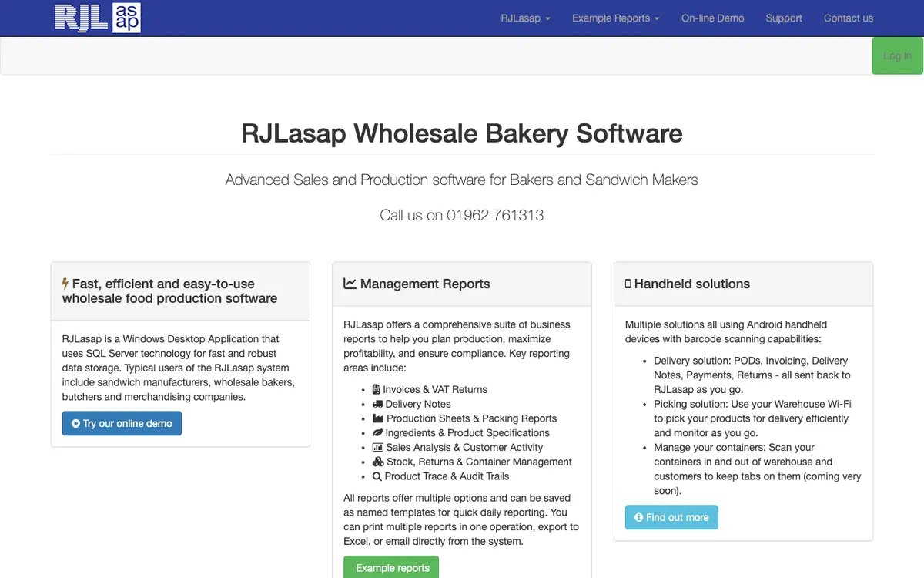Click the cubes icon beside Stock, Returns
This screenshot has width=924, height=578.
point(378,462)
